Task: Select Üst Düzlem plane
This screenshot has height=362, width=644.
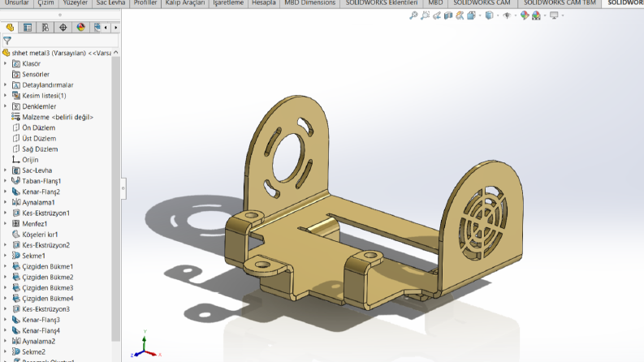Action: [x=39, y=138]
